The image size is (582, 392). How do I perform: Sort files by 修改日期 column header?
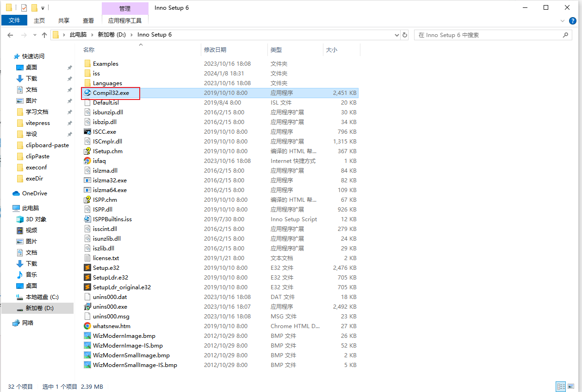click(x=215, y=50)
